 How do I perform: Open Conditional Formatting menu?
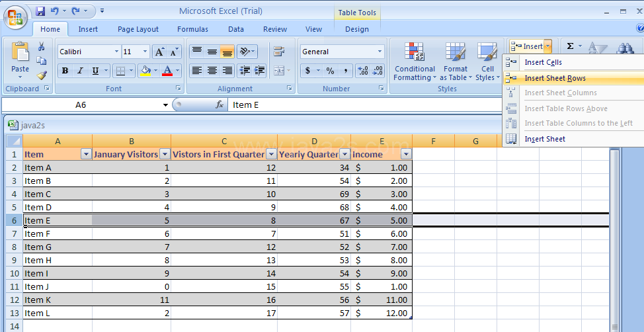[415, 62]
